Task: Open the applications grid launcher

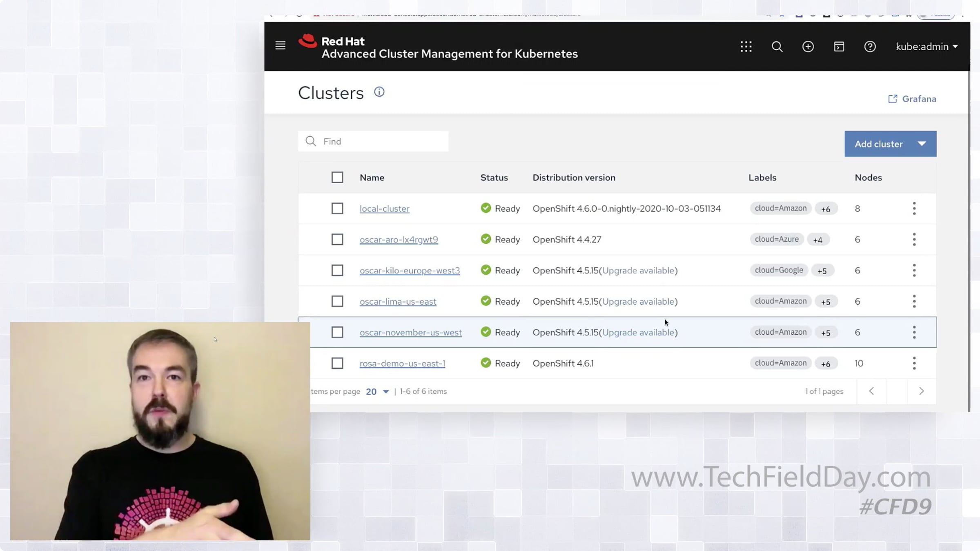Action: coord(746,47)
